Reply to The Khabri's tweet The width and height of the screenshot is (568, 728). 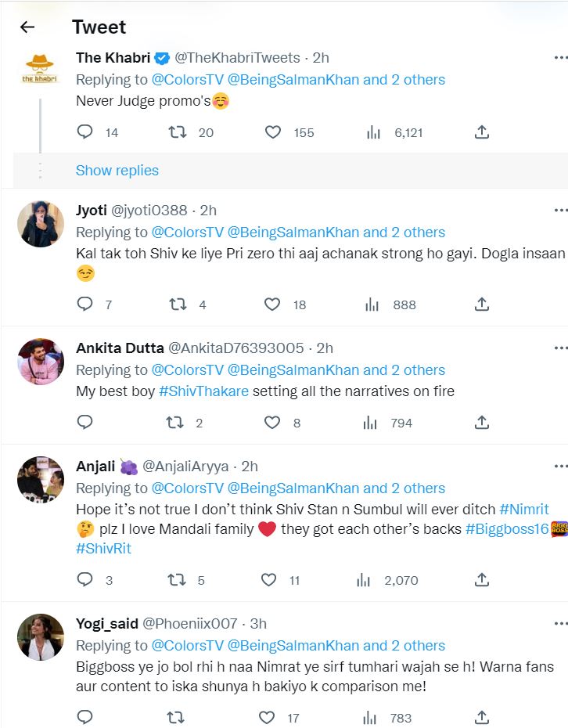click(84, 132)
